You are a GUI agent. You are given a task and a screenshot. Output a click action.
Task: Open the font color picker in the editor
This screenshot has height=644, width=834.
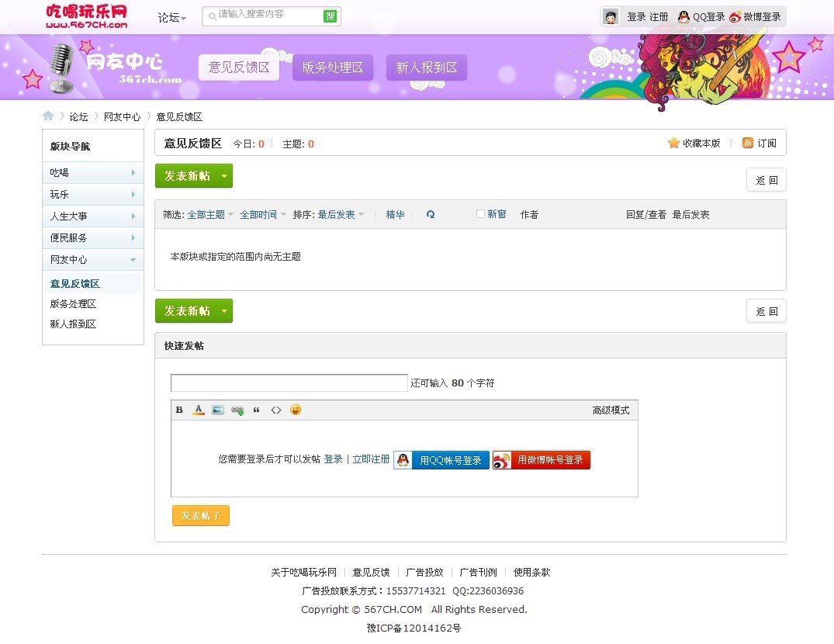pos(199,410)
